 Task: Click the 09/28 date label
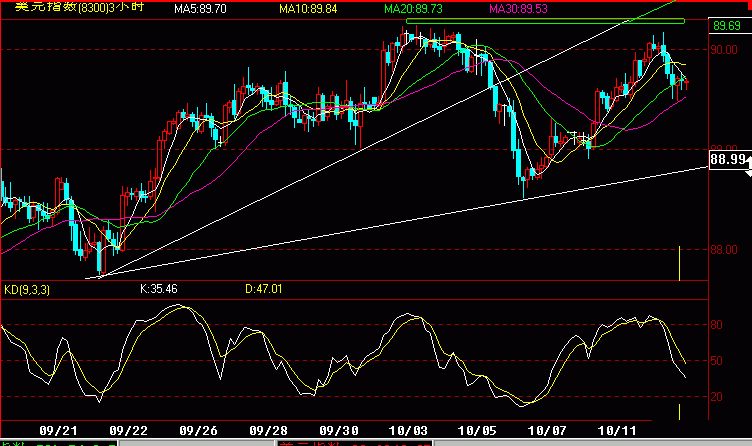pyautogui.click(x=268, y=430)
